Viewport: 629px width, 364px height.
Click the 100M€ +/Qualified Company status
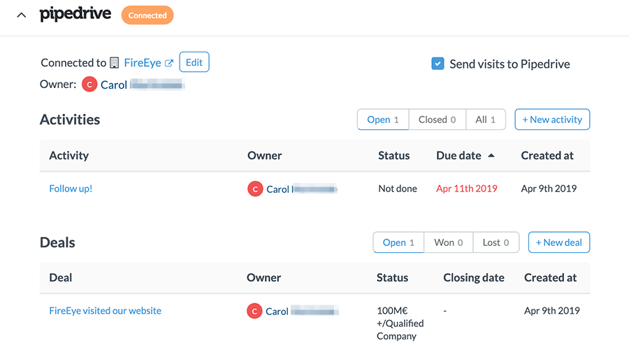pyautogui.click(x=400, y=323)
